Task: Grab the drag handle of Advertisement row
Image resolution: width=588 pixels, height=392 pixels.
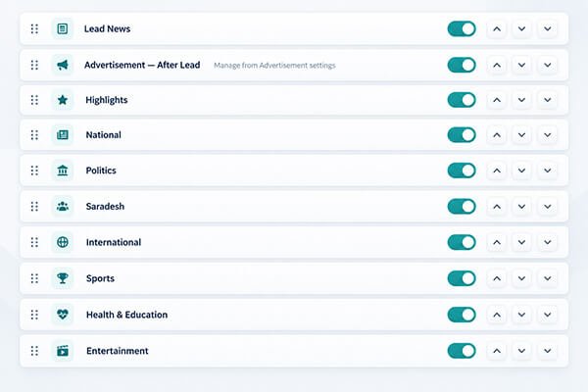Action: (34, 65)
